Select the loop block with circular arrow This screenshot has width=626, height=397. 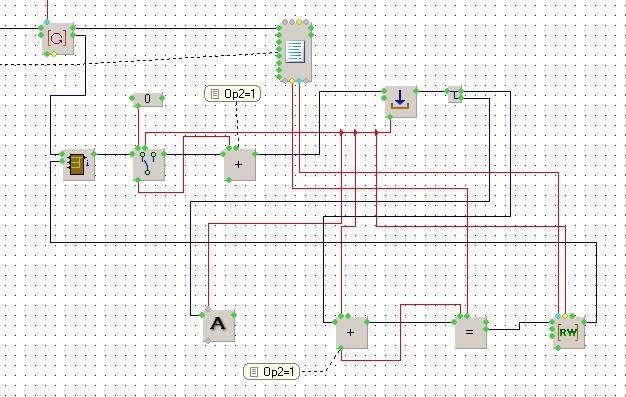coord(57,39)
